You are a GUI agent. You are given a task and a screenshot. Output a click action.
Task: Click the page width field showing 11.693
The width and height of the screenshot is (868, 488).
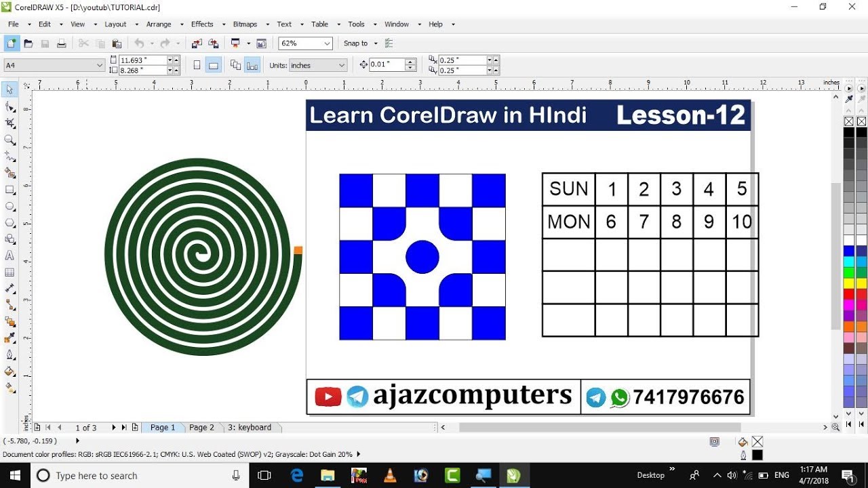[x=142, y=60]
